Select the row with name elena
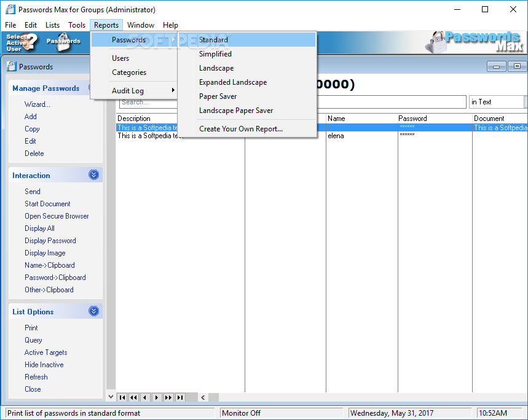528x420 pixels. (321, 136)
